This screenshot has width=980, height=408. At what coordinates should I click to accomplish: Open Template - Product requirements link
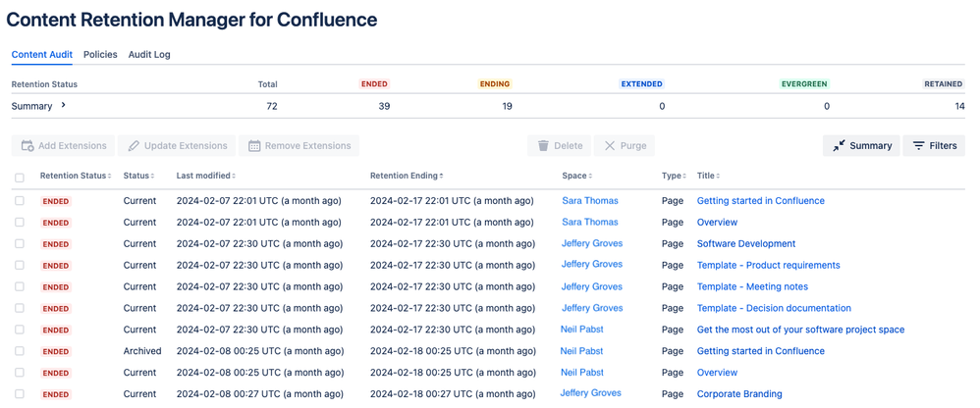point(768,265)
